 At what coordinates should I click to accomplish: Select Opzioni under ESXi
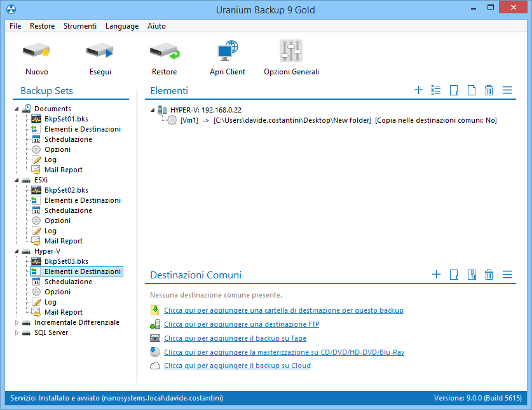coord(57,221)
